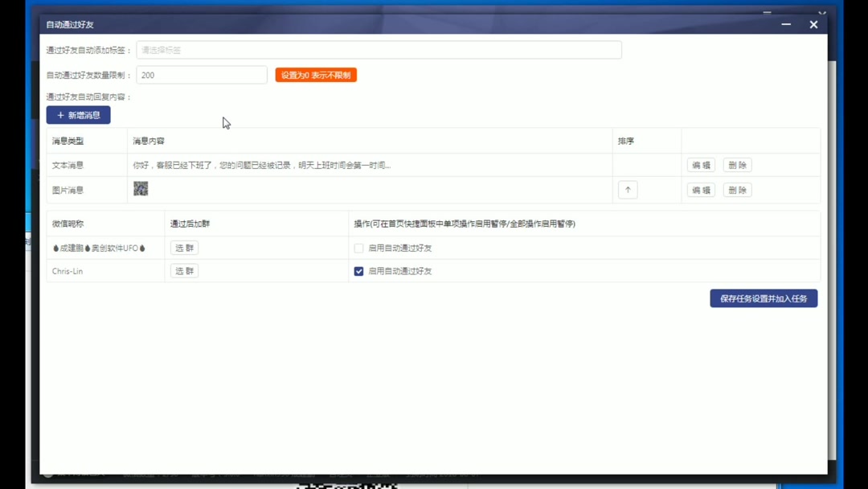This screenshot has height=489, width=868.
Task: Close the 自动通过好友 dialog
Action: [813, 24]
